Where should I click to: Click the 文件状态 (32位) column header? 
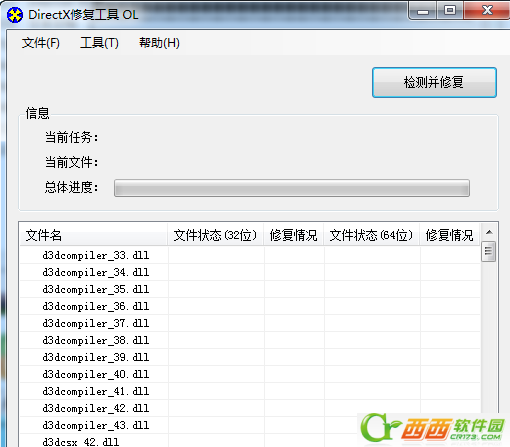pos(216,235)
